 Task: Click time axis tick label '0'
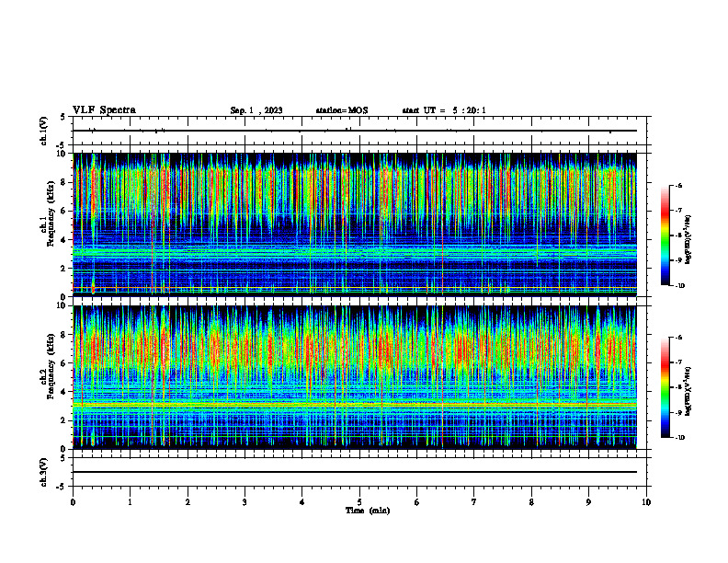(73, 502)
